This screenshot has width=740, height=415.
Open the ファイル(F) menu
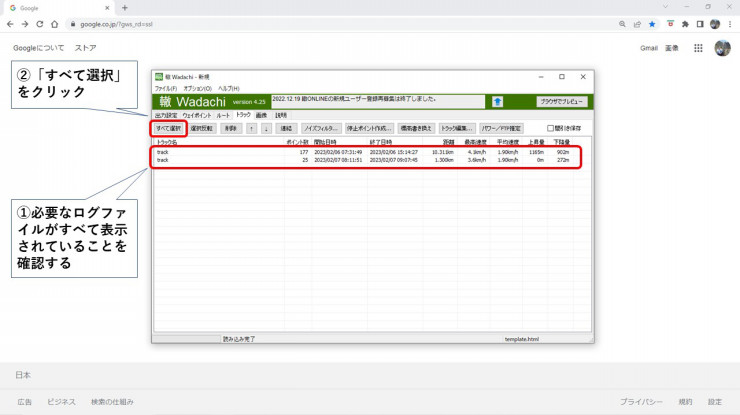click(166, 89)
